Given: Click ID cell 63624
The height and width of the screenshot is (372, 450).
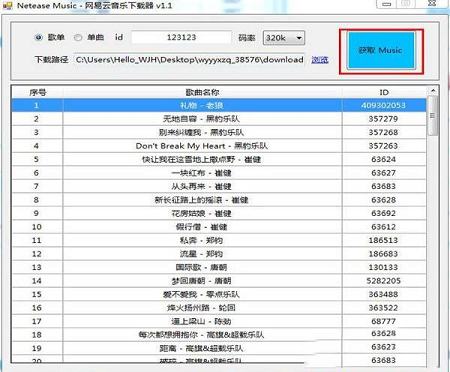Looking at the screenshot, I should point(384,159).
